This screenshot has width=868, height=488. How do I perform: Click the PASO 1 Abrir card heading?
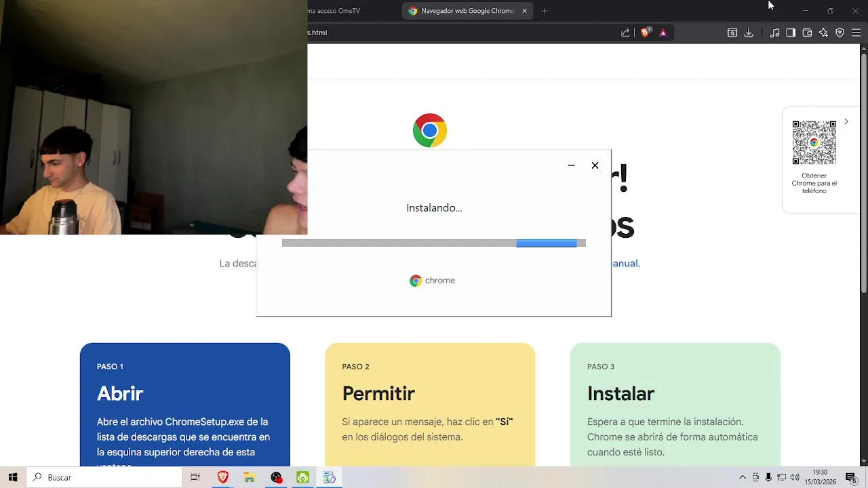tap(120, 393)
